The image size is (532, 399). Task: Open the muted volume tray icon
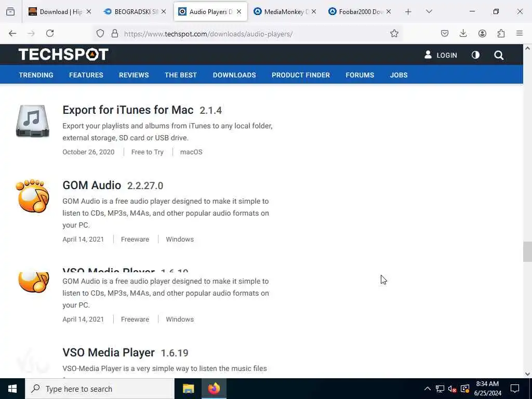click(452, 389)
